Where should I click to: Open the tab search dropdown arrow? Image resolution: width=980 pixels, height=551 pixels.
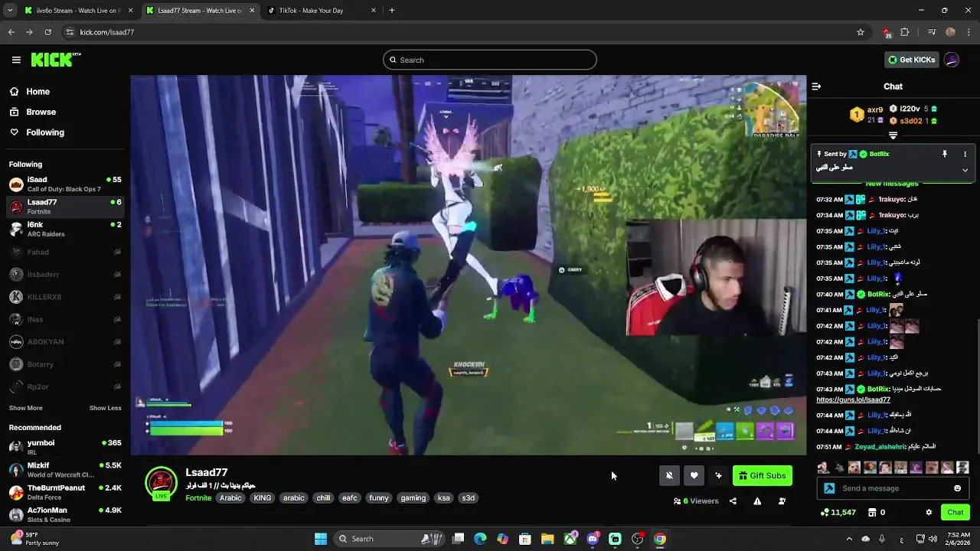click(x=9, y=11)
